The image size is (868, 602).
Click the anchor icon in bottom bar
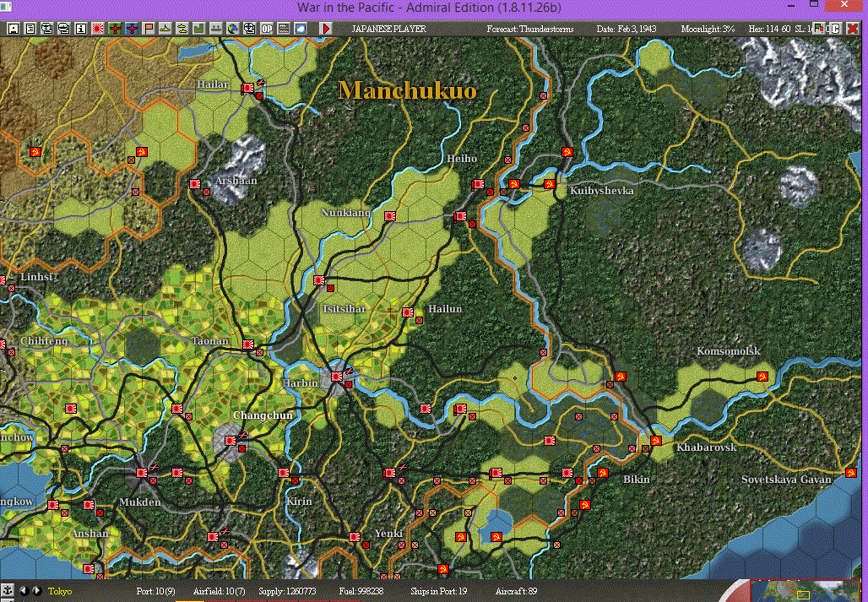point(8,591)
